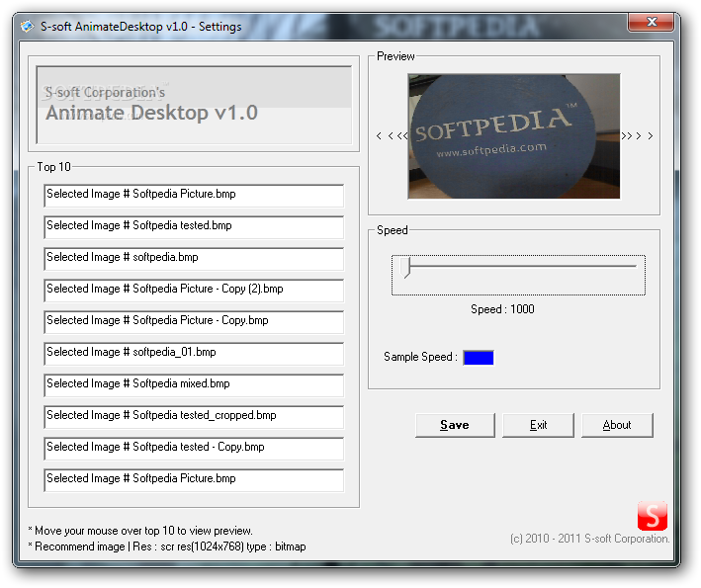Select the Softpedia tested.bmp field
This screenshot has height=588, width=701.
coord(194,227)
